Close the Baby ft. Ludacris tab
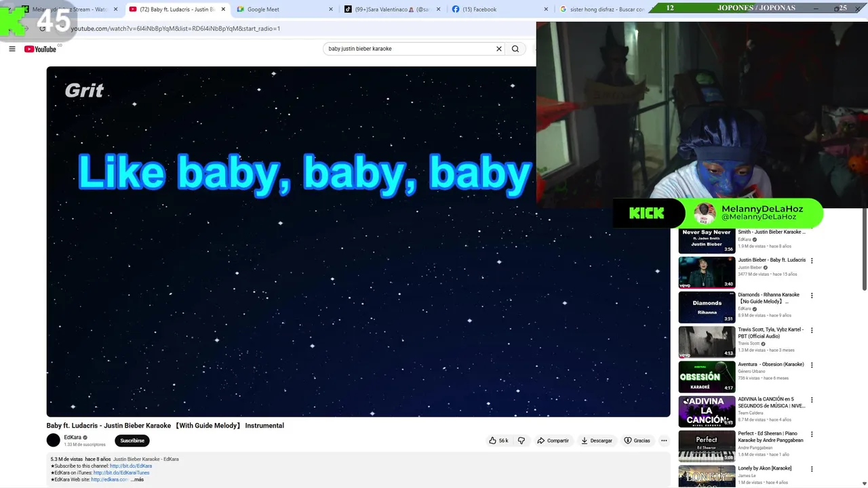The image size is (868, 488). click(223, 9)
